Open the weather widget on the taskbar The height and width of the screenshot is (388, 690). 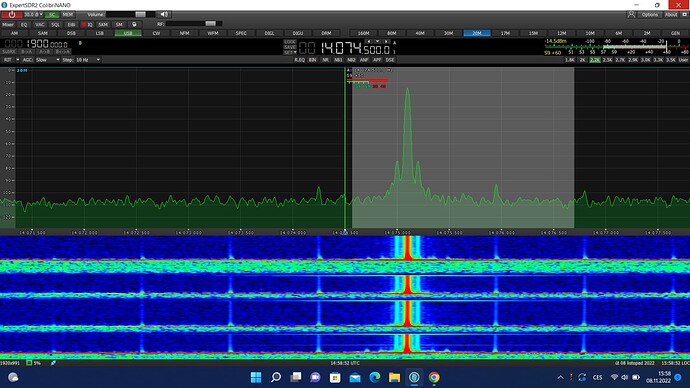point(13,377)
